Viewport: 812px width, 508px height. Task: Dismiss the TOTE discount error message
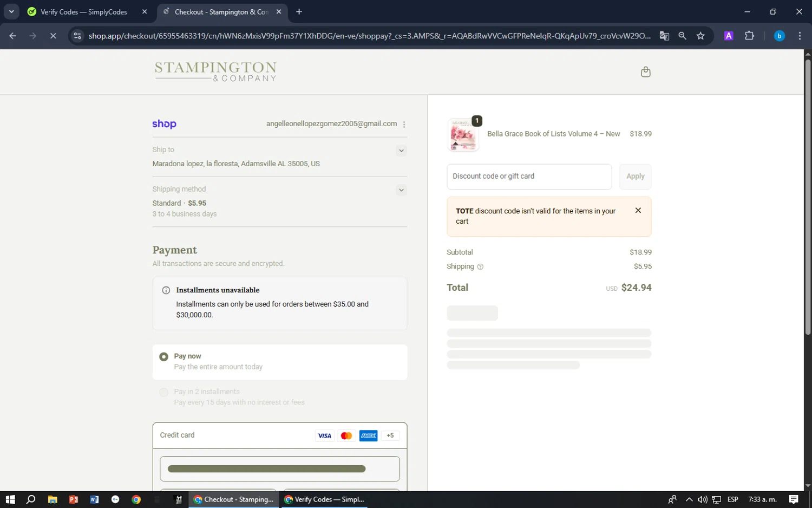tap(638, 211)
